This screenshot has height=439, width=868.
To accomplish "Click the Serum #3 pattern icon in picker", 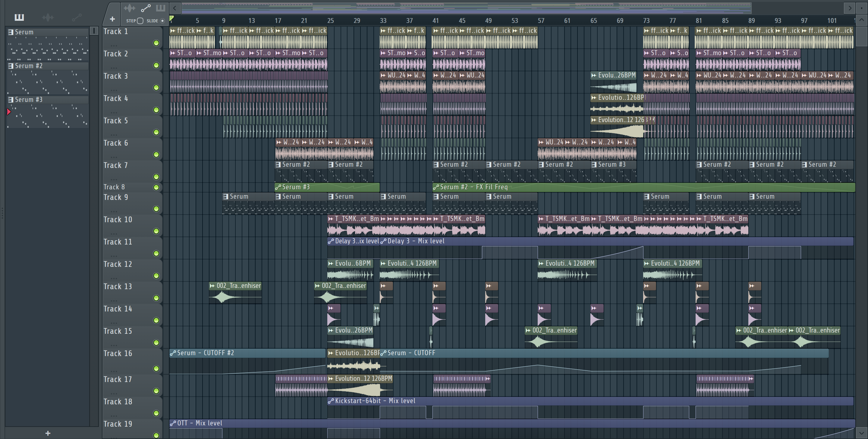I will [x=11, y=99].
